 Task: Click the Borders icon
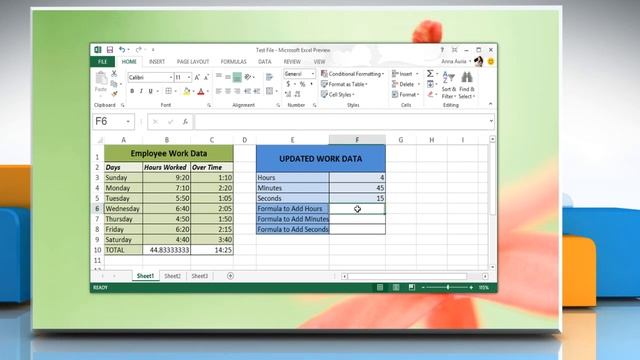click(168, 91)
